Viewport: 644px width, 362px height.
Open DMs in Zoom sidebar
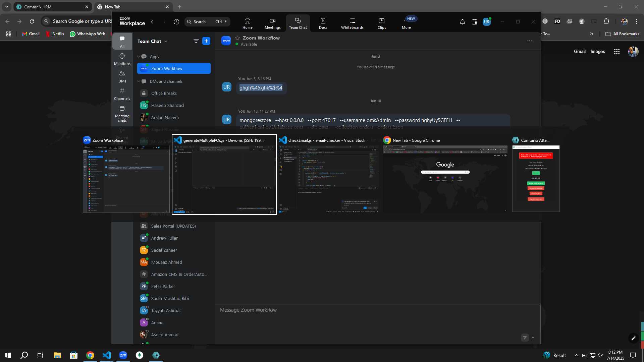tap(122, 77)
